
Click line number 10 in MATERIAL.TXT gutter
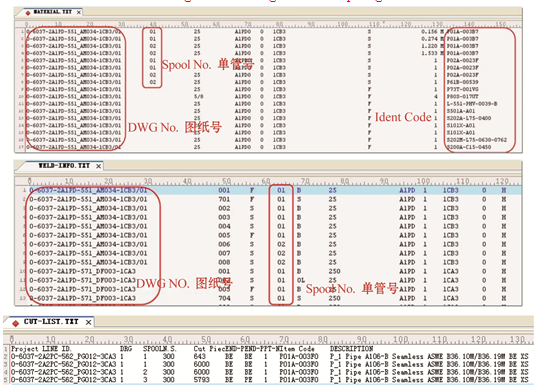pyautogui.click(x=21, y=97)
